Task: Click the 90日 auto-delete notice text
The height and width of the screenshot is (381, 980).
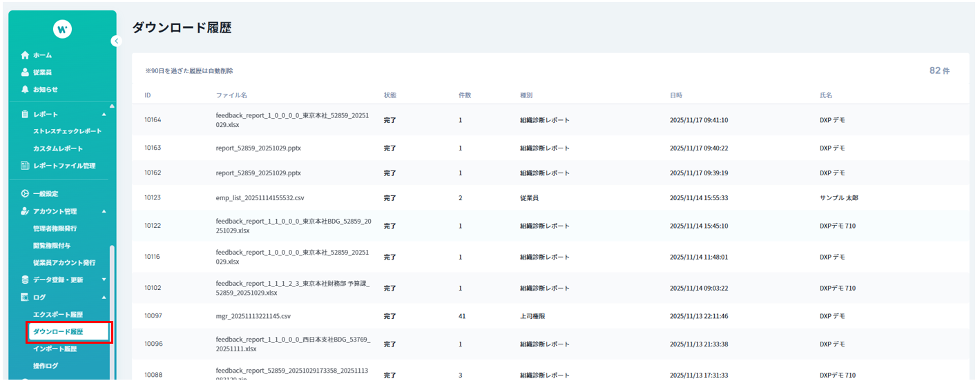Action: (x=189, y=71)
